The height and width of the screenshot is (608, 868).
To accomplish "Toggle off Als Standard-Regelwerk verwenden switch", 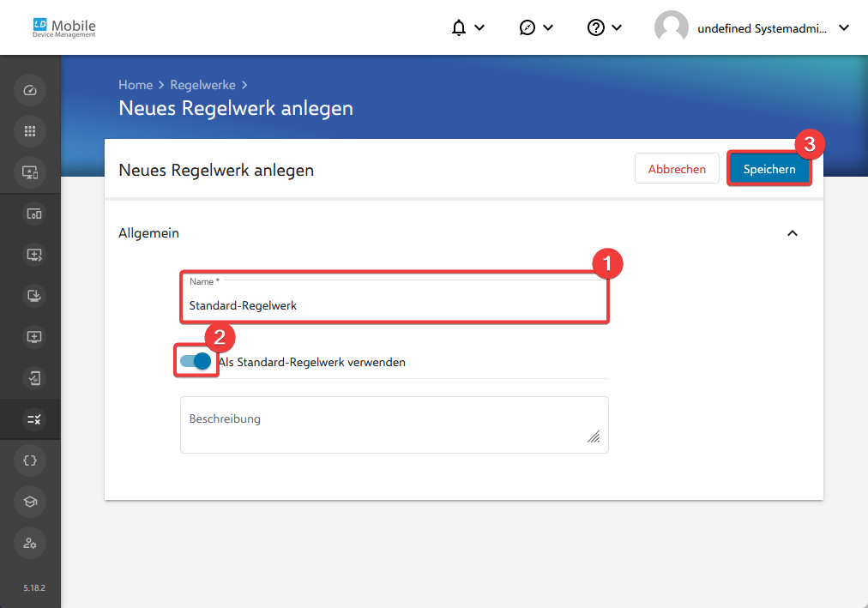I will [196, 361].
